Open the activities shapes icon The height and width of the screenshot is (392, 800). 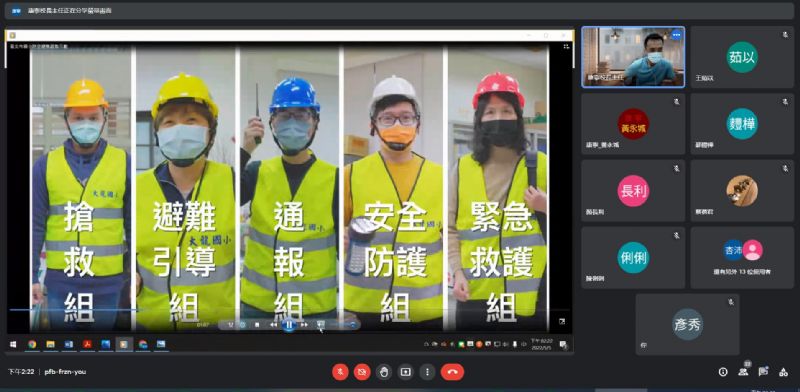click(x=783, y=372)
